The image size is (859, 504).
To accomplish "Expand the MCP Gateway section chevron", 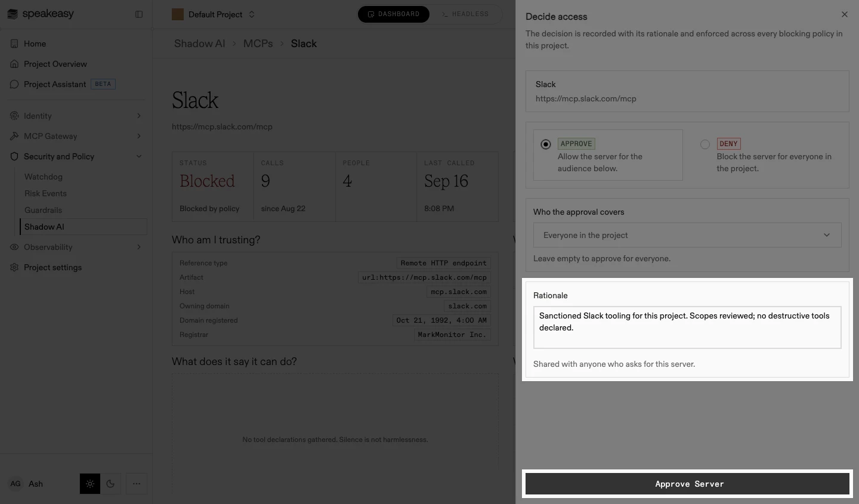I will click(139, 136).
